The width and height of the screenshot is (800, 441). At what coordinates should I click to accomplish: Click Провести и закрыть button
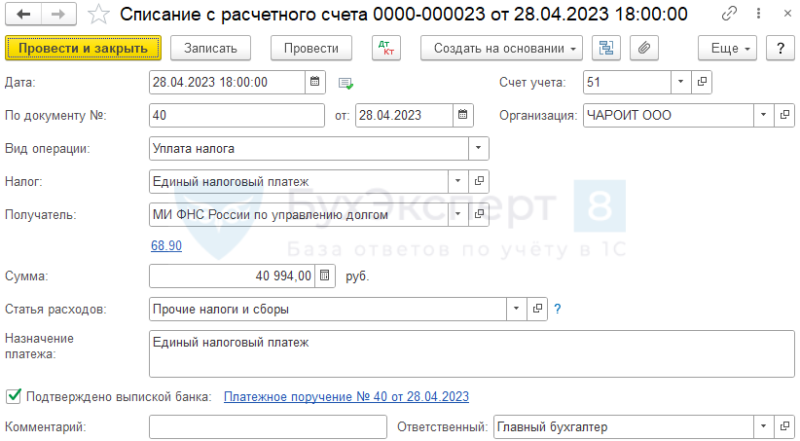(83, 48)
